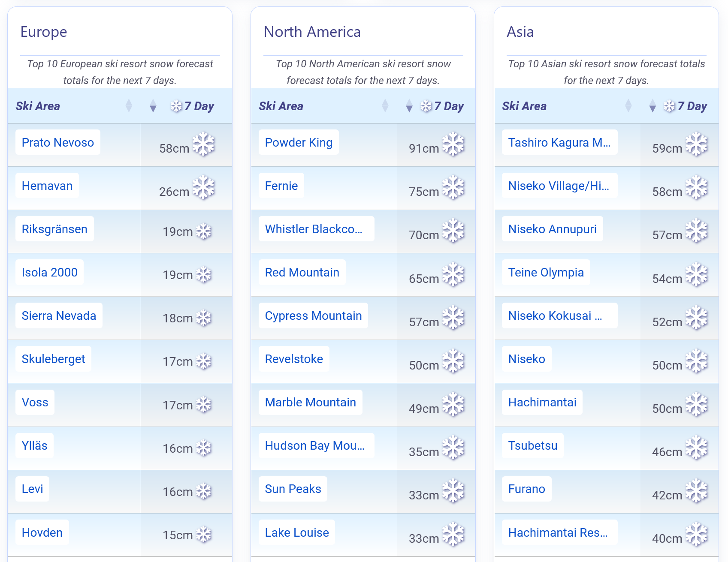Click the snowflake icon in Asia's 7 Day header
Viewport: 728px width, 562px height.
[669, 106]
